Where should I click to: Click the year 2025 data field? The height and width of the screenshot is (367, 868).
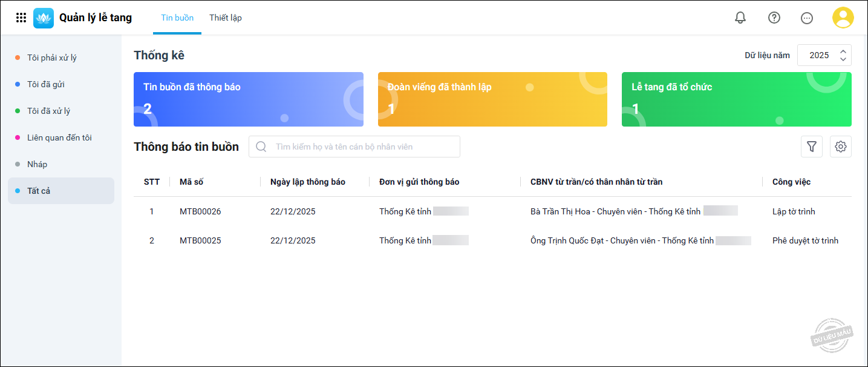[x=819, y=55]
